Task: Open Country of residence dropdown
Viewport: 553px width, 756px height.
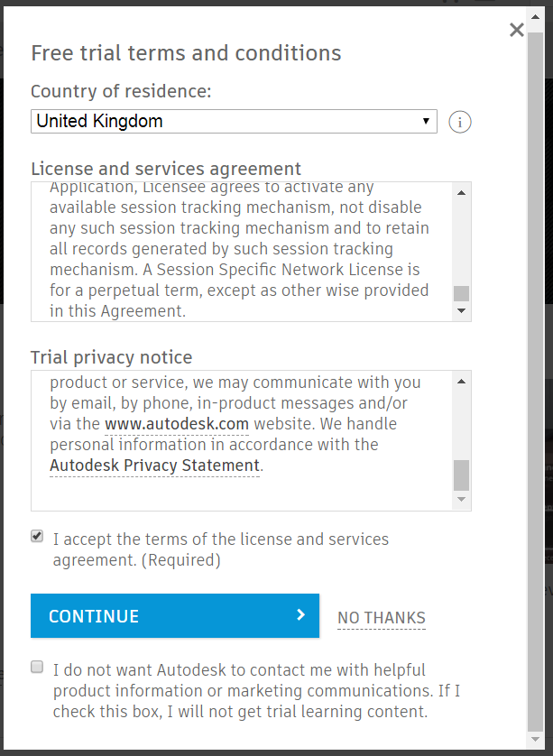Action: pyautogui.click(x=234, y=121)
